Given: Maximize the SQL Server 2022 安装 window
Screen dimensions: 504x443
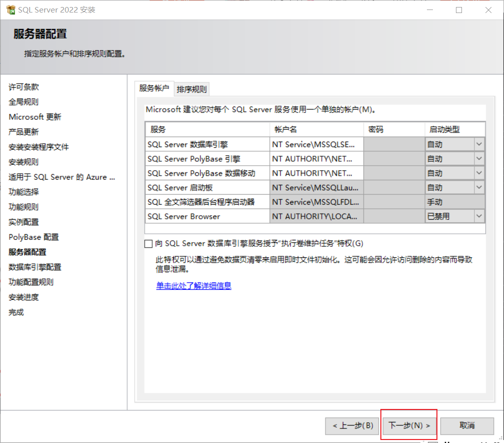Looking at the screenshot, I should (x=459, y=10).
